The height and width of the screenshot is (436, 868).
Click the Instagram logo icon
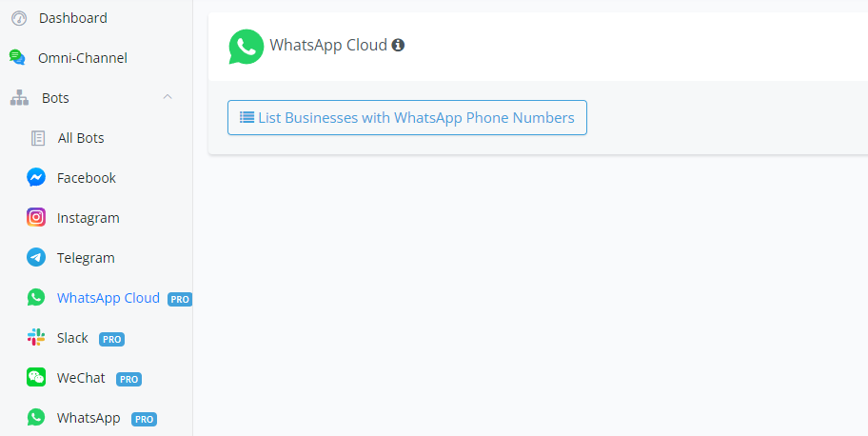(36, 218)
